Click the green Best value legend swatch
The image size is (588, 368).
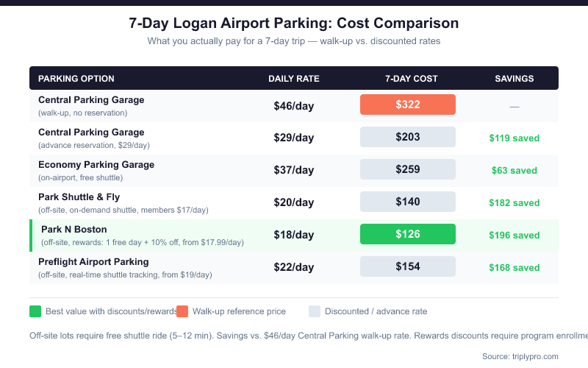35,311
